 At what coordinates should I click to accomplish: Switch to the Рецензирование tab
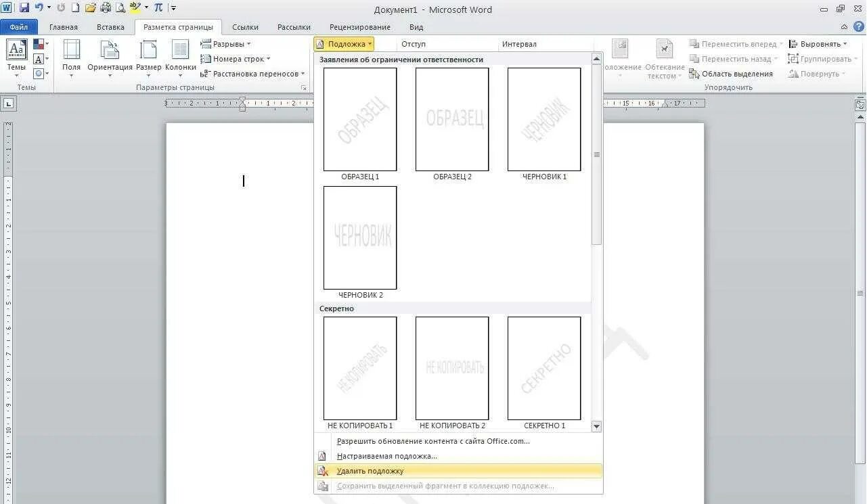(360, 27)
